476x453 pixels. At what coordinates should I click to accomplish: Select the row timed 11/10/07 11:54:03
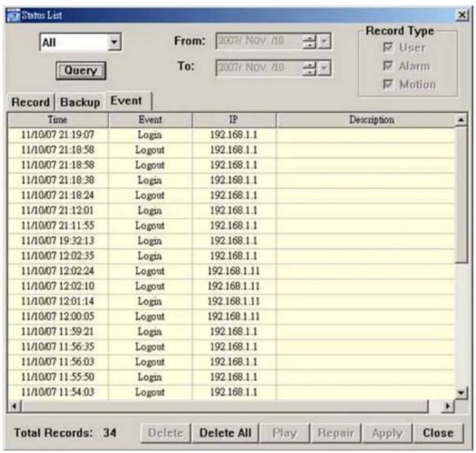point(231,393)
